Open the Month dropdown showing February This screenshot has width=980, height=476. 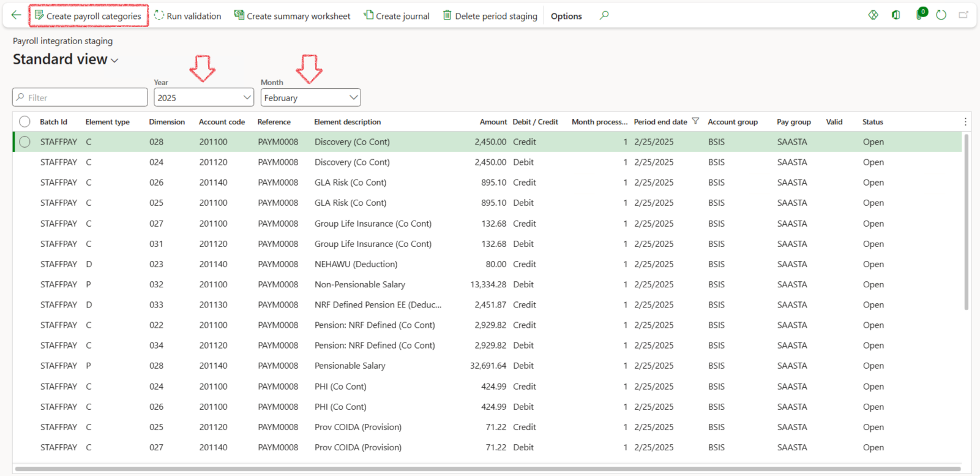pos(311,97)
